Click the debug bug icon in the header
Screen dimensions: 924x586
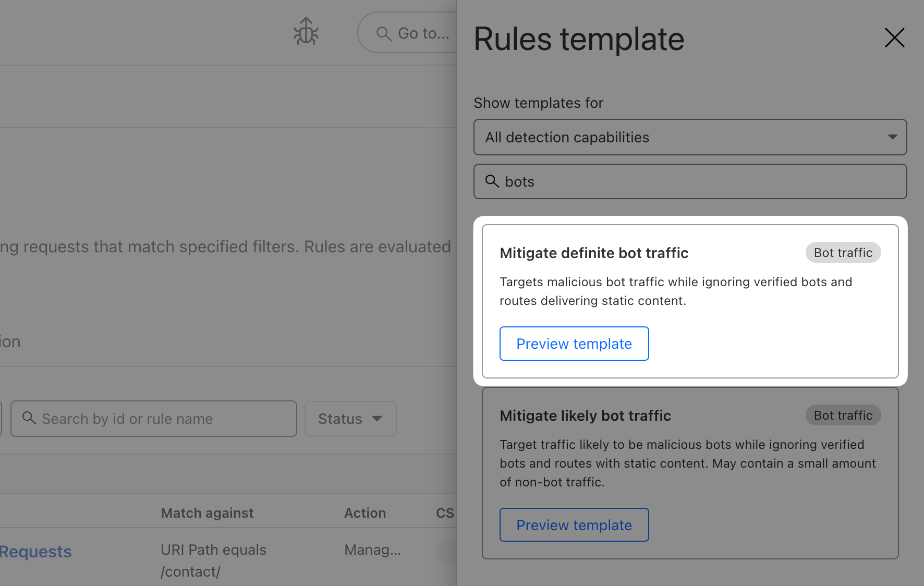pos(307,31)
